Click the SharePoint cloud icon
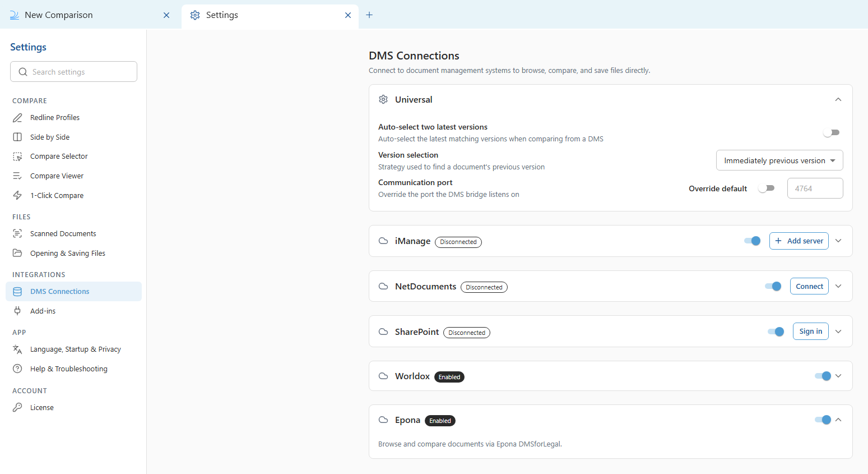 tap(383, 332)
